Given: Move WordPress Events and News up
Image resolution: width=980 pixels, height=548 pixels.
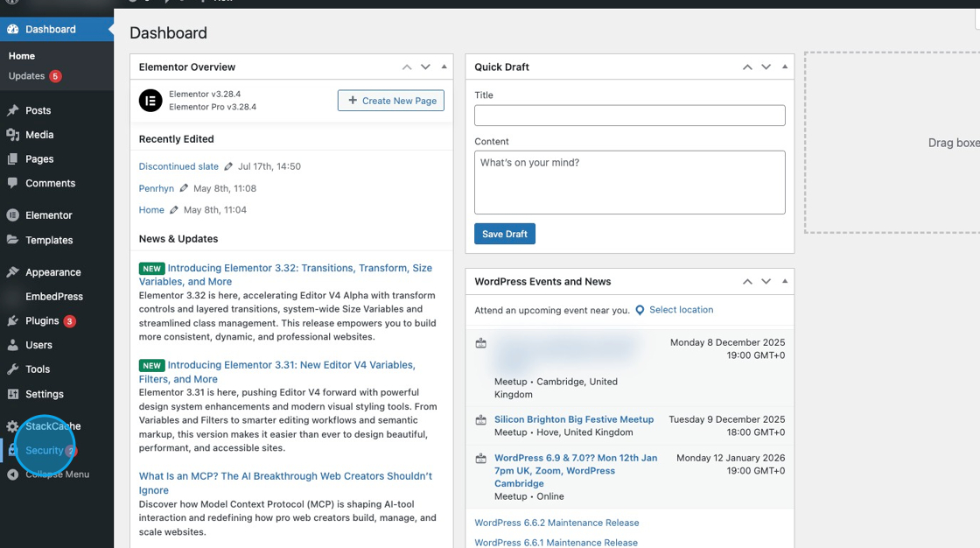Looking at the screenshot, I should tap(747, 282).
